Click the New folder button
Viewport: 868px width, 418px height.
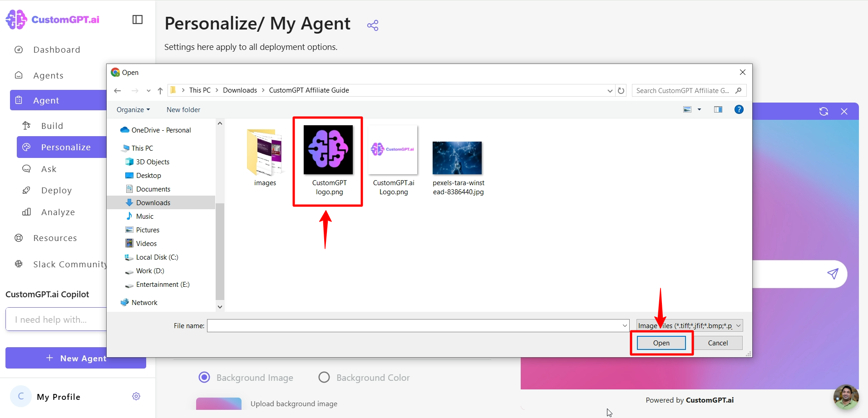pyautogui.click(x=183, y=110)
